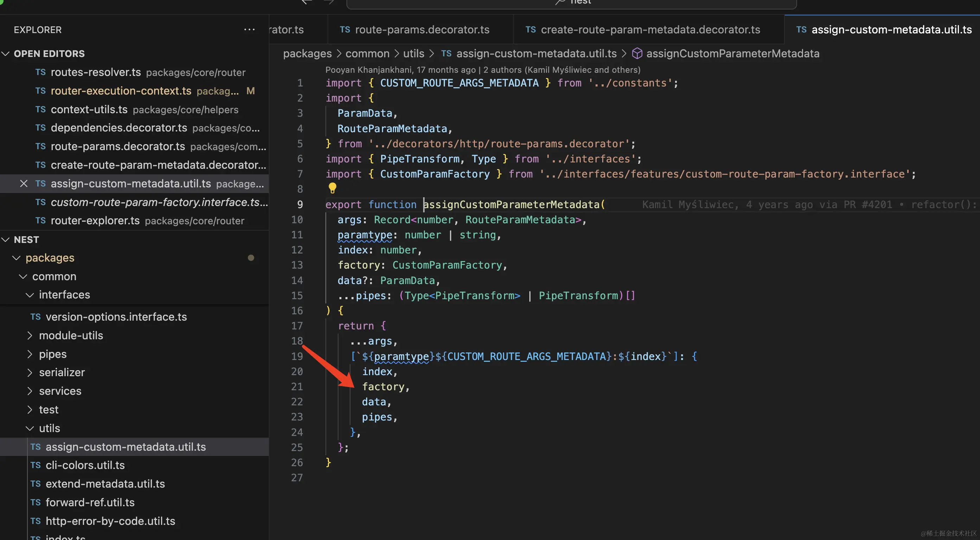Open forward-ref.util.ts in file tree
This screenshot has height=540, width=980.
90,502
